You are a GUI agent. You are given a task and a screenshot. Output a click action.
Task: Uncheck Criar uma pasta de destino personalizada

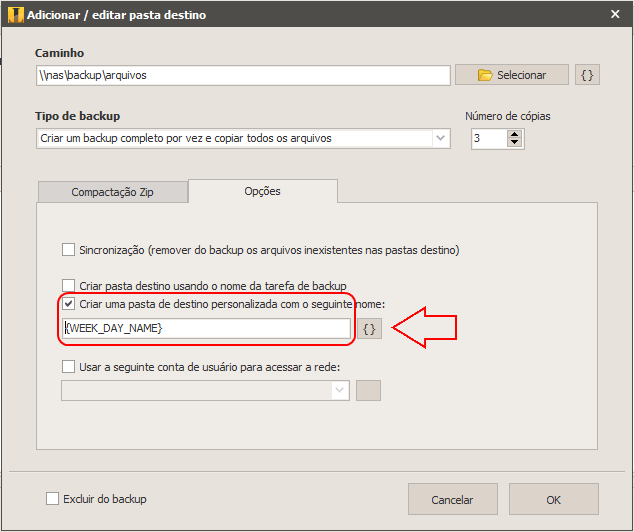coord(68,304)
